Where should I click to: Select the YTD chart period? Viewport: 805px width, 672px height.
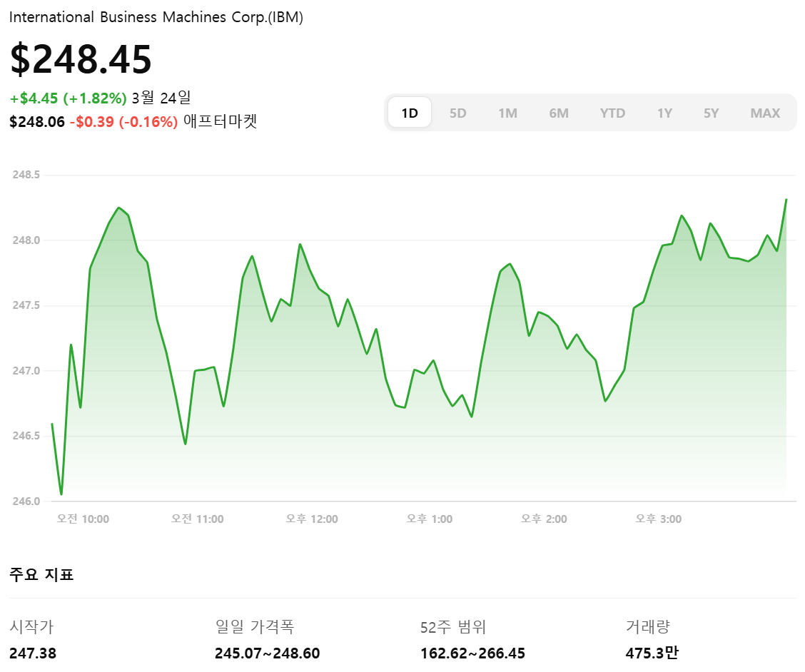[612, 112]
